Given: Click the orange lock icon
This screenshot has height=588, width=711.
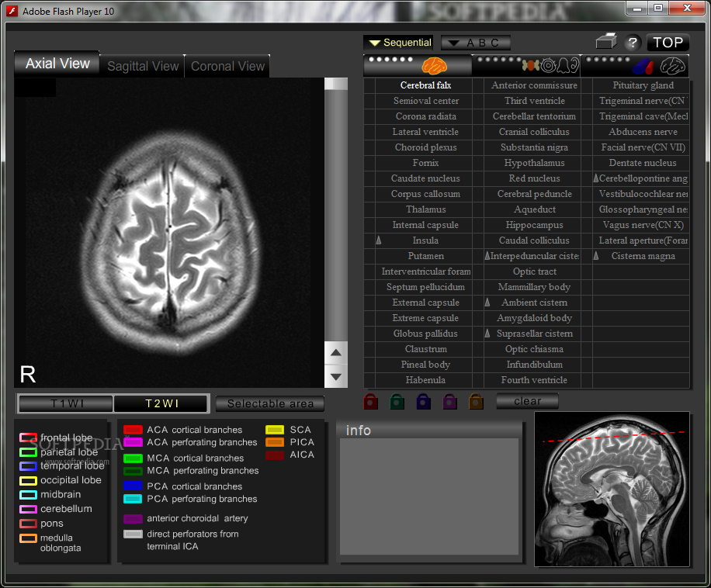Looking at the screenshot, I should click(476, 401).
